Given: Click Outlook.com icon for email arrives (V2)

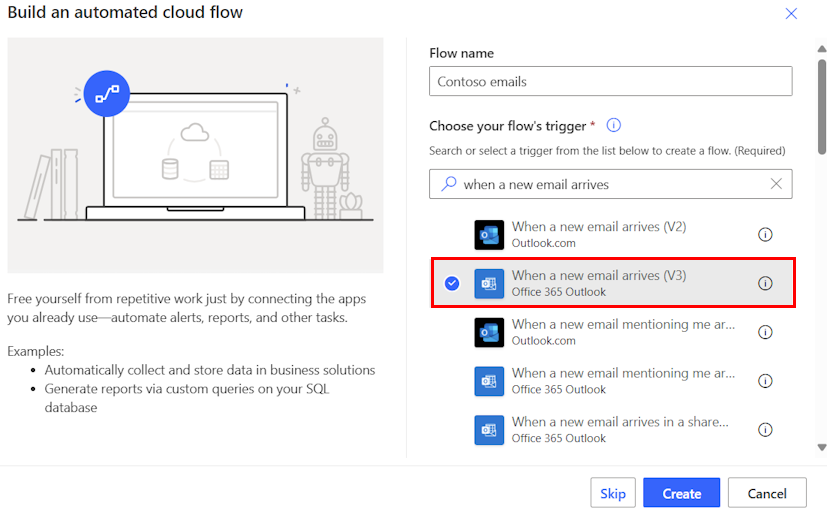Looking at the screenshot, I should pyautogui.click(x=489, y=235).
